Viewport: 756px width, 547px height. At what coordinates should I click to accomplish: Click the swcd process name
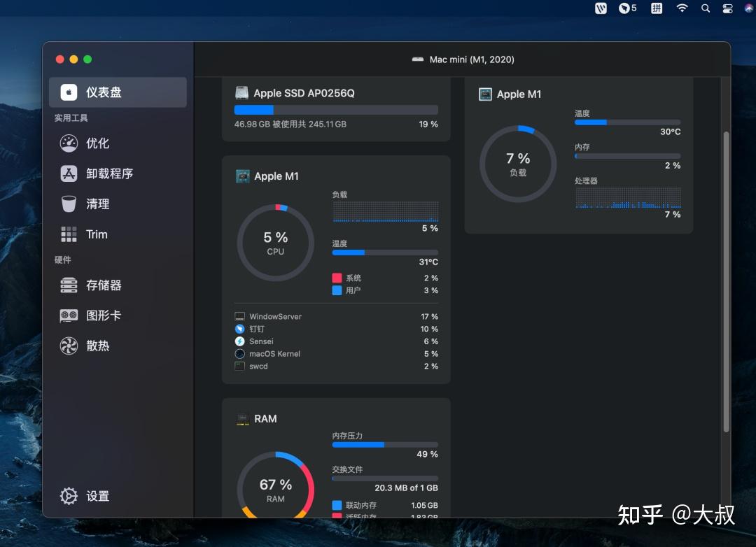click(x=258, y=367)
